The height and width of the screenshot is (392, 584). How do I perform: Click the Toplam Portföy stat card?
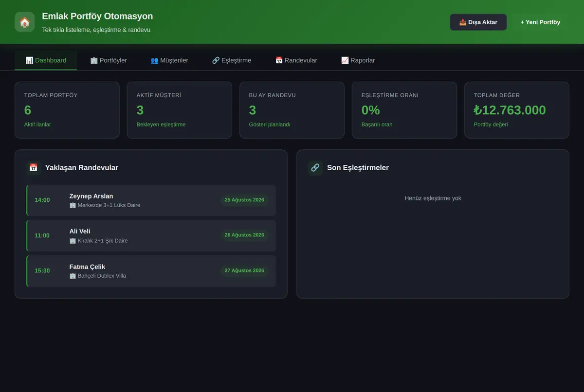point(67,110)
